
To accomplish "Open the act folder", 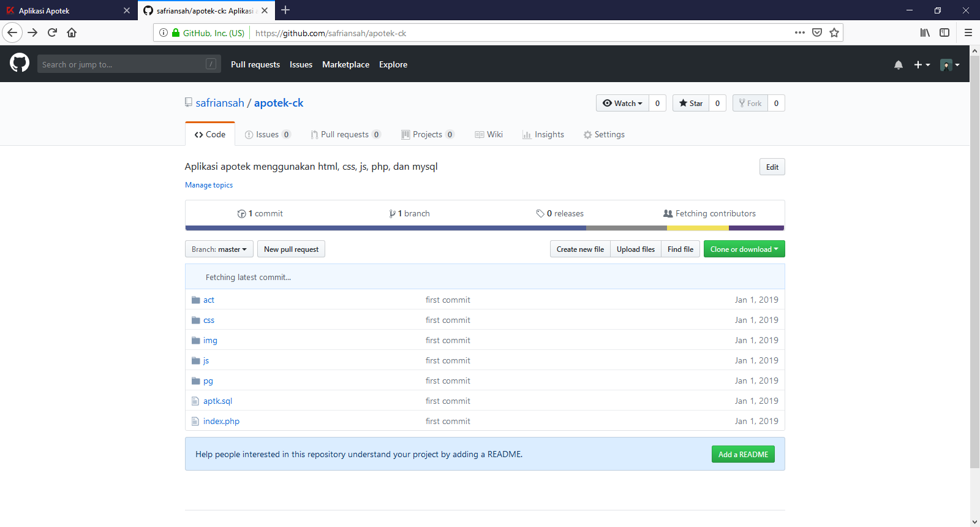I will 209,300.
